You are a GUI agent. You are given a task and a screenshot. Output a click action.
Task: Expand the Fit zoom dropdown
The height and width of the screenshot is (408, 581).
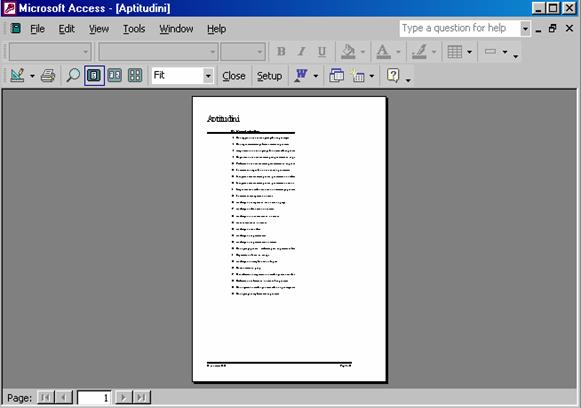click(208, 76)
